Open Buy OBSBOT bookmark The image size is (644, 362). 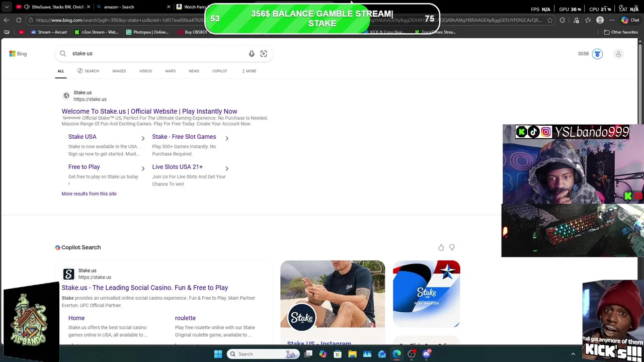coord(193,32)
